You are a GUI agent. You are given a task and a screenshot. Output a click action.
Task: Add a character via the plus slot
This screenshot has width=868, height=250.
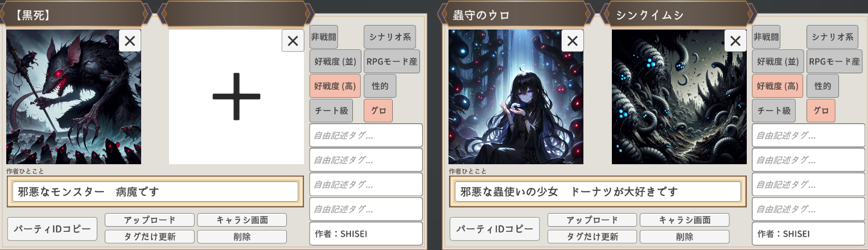tap(236, 97)
